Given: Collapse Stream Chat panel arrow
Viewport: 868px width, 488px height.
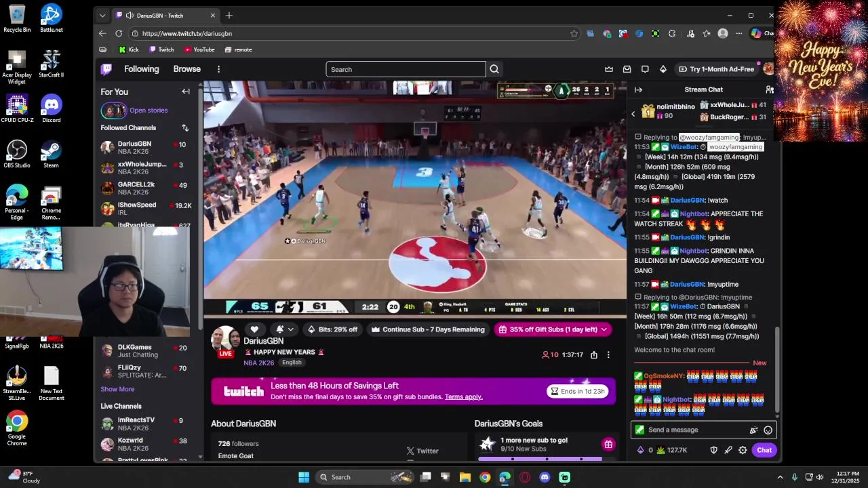Looking at the screenshot, I should (x=638, y=89).
